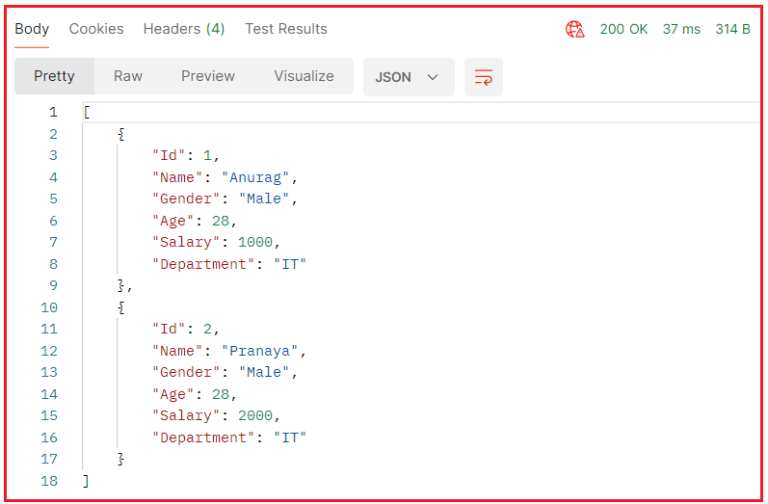Image resolution: width=768 pixels, height=504 pixels.
Task: Select the Visualize view mode
Action: pyautogui.click(x=304, y=76)
